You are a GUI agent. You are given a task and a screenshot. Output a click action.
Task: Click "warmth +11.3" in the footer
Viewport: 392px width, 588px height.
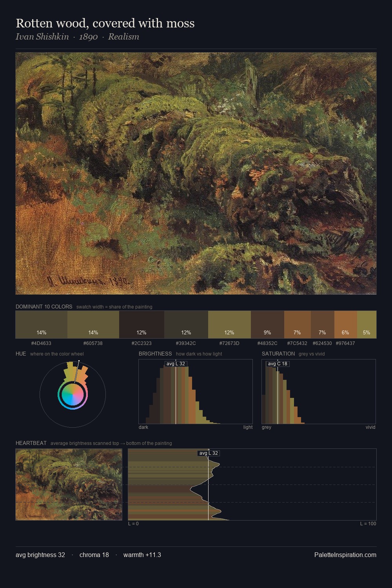(142, 555)
